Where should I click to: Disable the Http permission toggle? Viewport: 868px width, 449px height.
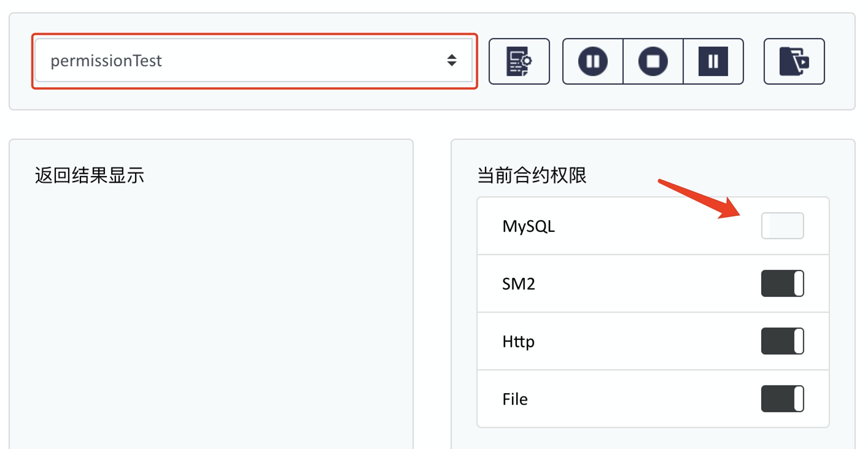[782, 341]
